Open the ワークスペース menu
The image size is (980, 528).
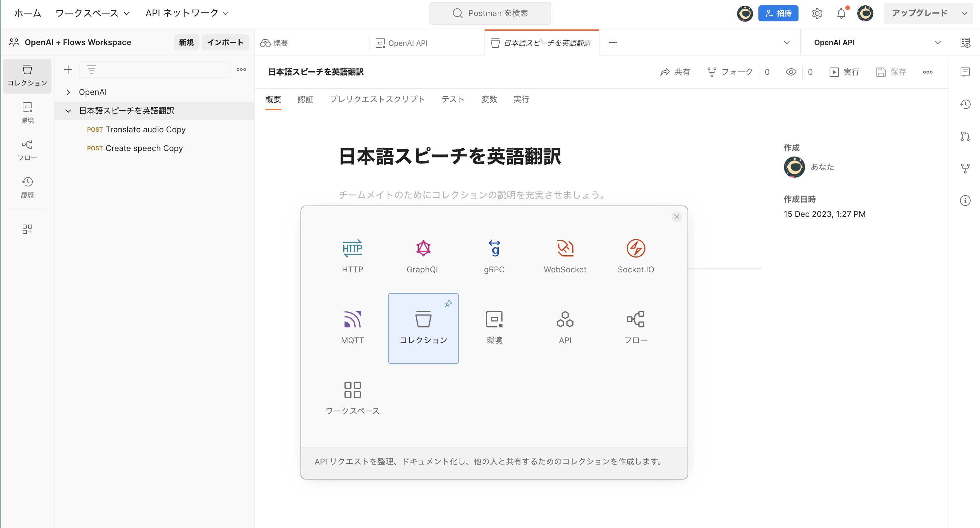pyautogui.click(x=92, y=13)
